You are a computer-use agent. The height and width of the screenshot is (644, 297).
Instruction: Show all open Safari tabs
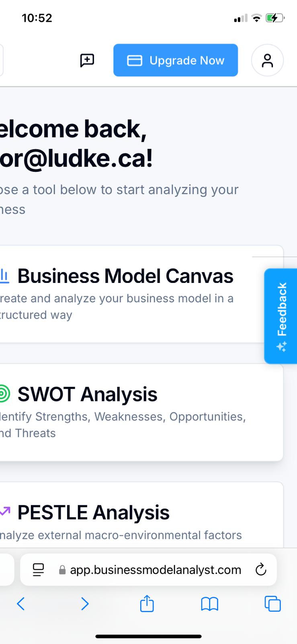(x=272, y=604)
